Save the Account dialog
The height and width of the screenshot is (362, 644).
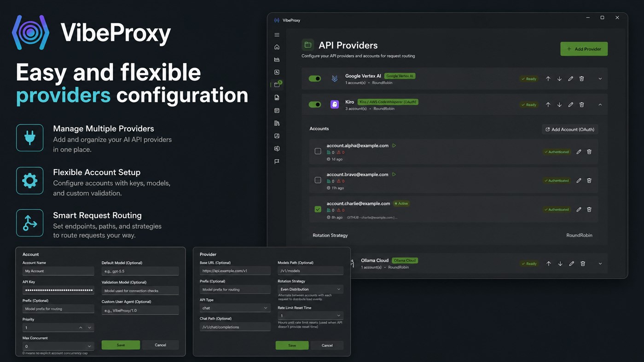click(x=121, y=345)
